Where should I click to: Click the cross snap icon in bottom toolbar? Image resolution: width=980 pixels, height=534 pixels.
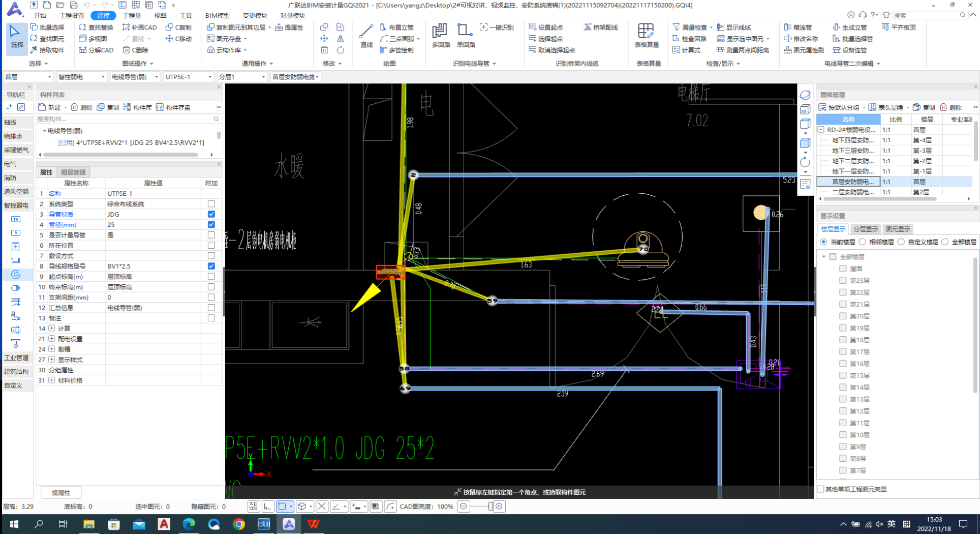[322, 507]
